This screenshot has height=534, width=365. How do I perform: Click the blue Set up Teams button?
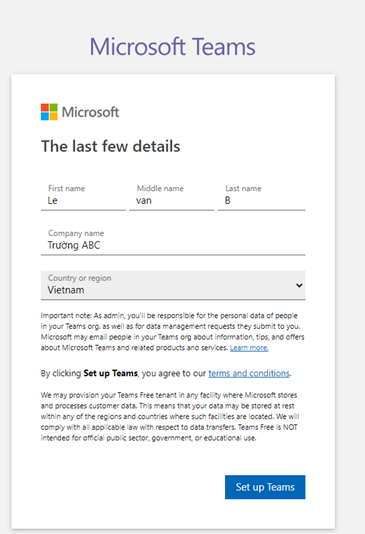click(265, 487)
